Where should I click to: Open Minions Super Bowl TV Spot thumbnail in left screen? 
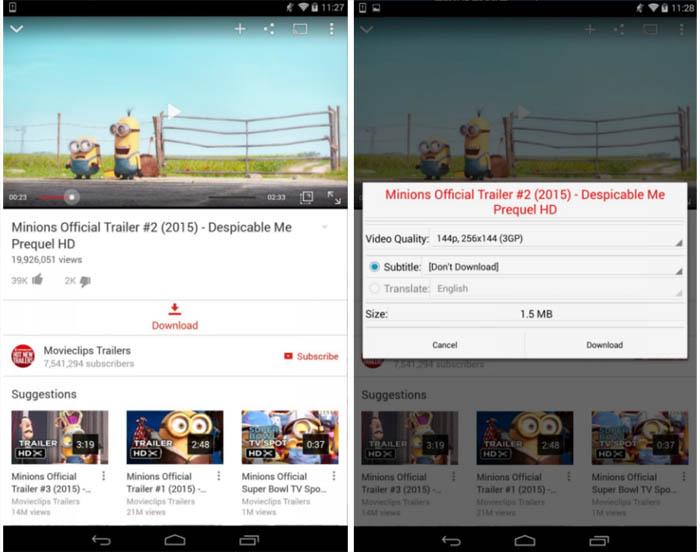[290, 437]
